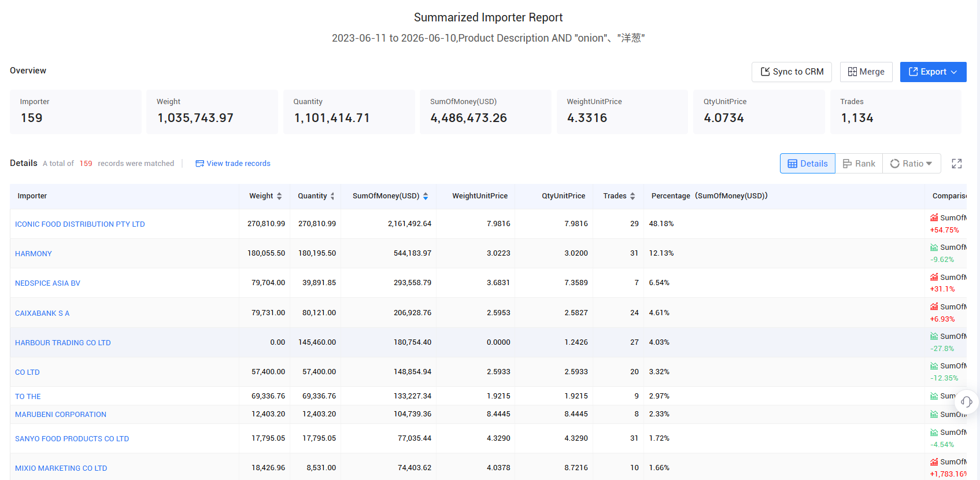Screen dimensions: 980x480
Task: Open the Export dropdown
Action: pyautogui.click(x=933, y=72)
